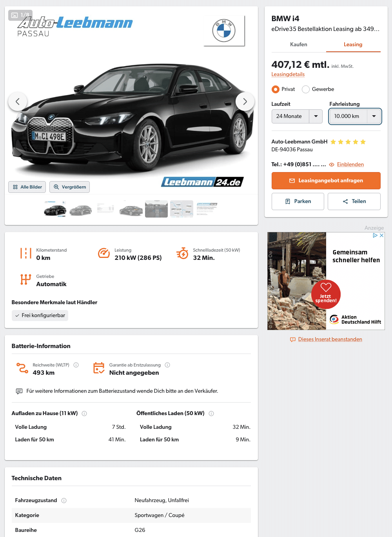The height and width of the screenshot is (537, 392).
Task: Open the Leasingdetails link
Action: [288, 74]
